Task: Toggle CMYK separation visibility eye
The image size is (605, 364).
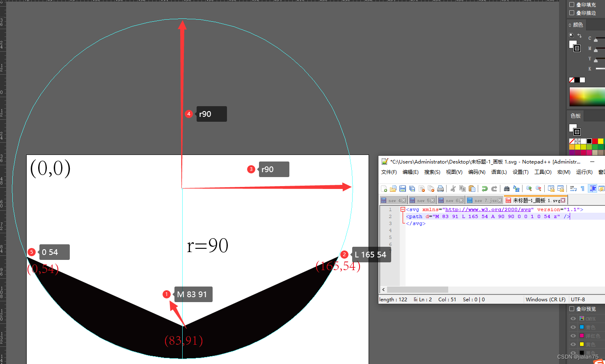Action: coord(573,318)
